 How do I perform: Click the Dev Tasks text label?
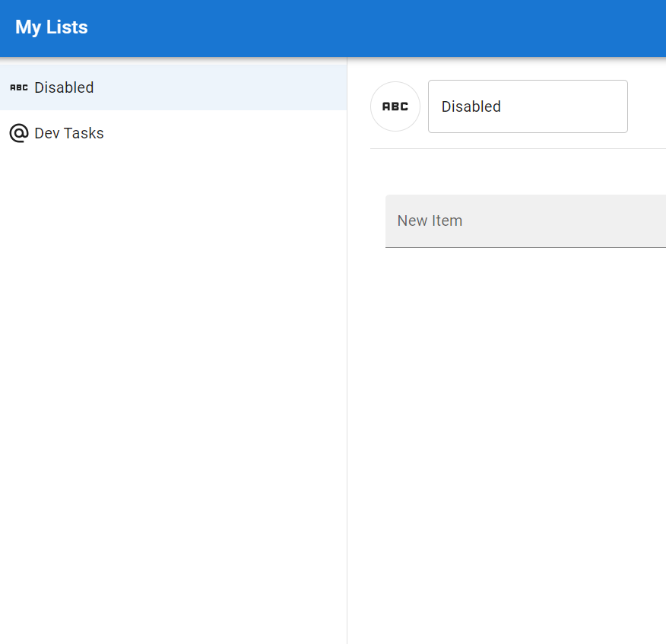click(69, 133)
